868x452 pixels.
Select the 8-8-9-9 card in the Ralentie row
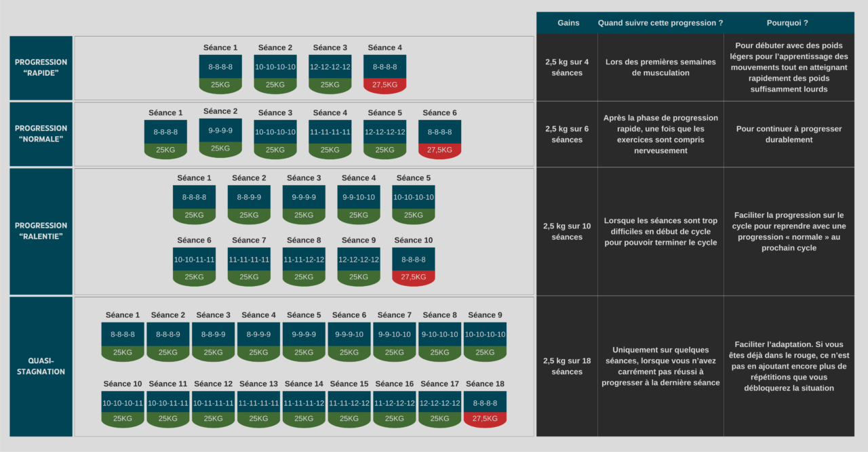(249, 197)
